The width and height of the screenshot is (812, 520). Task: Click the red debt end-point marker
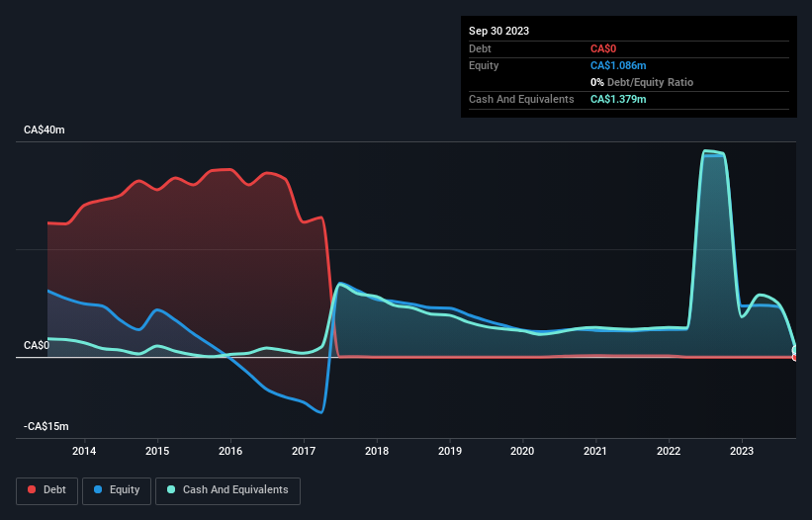[x=795, y=358]
